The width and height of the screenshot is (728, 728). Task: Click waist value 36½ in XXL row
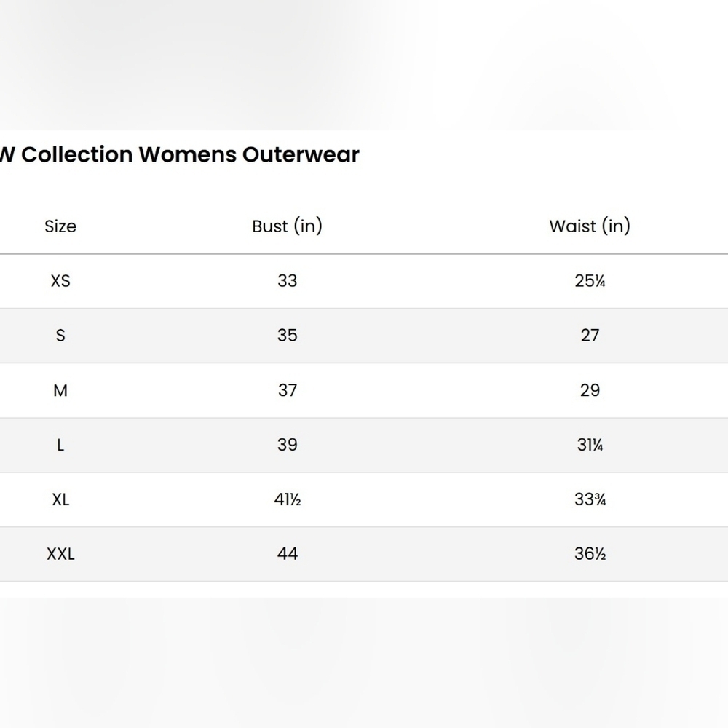pyautogui.click(x=590, y=553)
